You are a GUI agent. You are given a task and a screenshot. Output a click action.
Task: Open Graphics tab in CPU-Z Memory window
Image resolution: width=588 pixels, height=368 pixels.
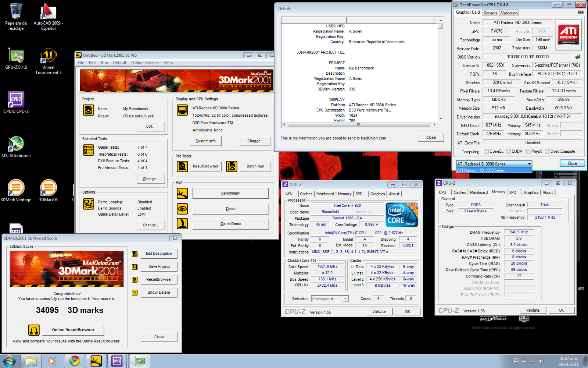531,192
